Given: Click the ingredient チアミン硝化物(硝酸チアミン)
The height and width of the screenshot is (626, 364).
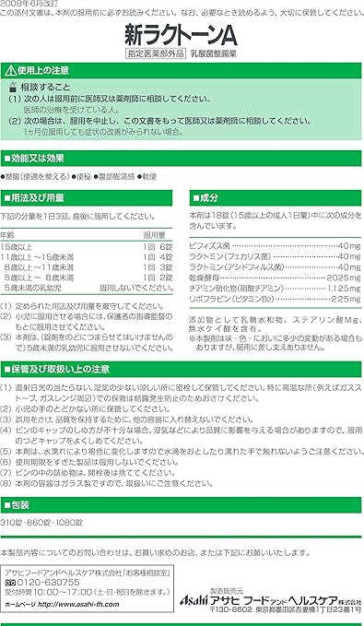Looking at the screenshot, I should coord(236,288).
